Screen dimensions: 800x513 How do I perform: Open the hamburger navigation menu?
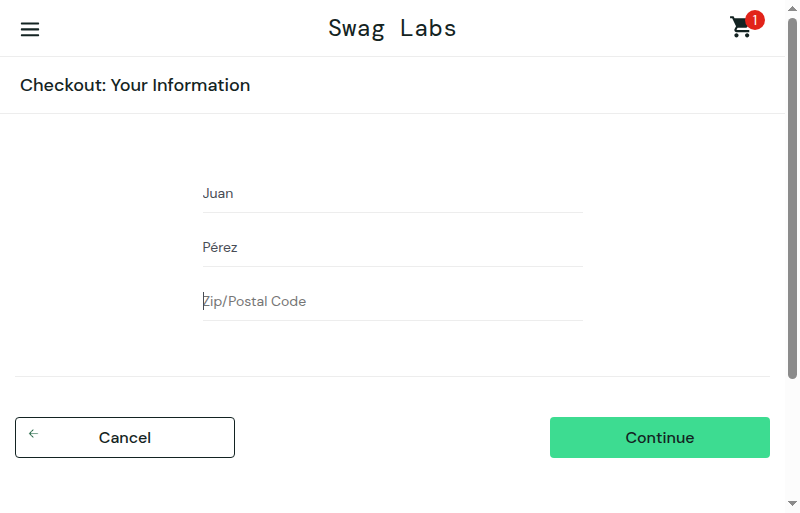(x=30, y=29)
